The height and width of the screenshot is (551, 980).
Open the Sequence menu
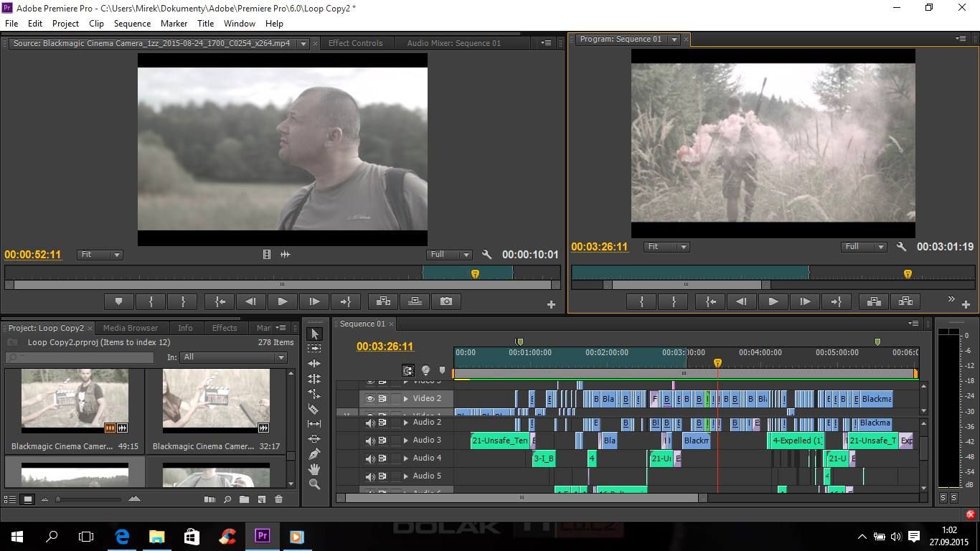point(132,23)
